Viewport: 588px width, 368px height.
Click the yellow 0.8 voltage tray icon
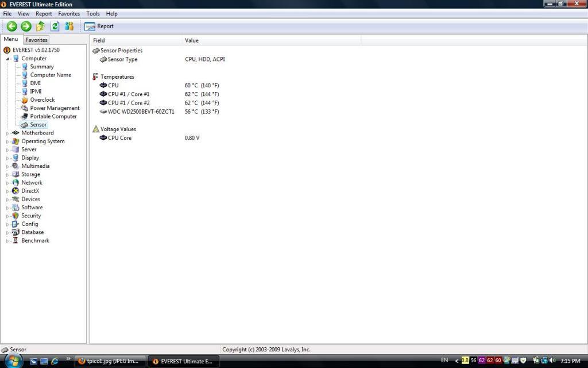pos(465,361)
